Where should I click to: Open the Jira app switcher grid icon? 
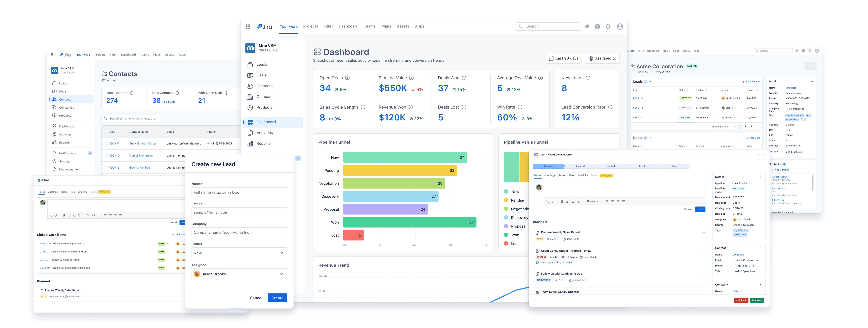pos(248,26)
